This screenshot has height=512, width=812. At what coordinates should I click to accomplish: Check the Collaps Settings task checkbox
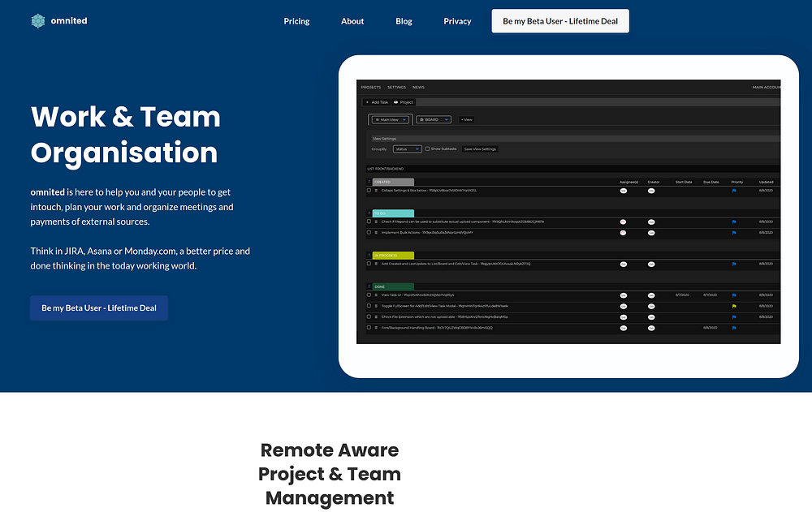click(369, 191)
